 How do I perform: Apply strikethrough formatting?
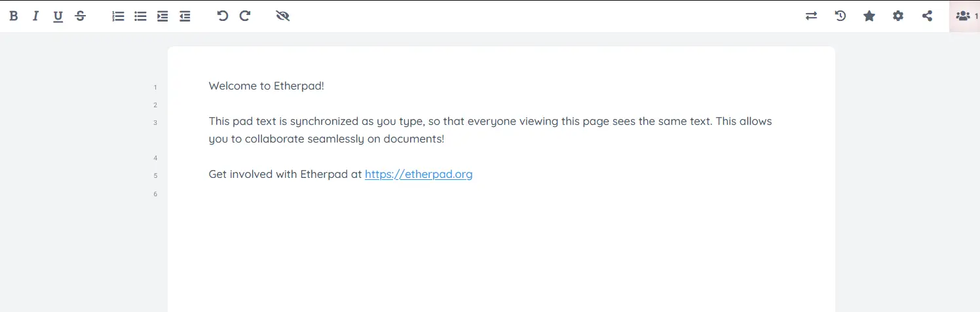pos(80,16)
